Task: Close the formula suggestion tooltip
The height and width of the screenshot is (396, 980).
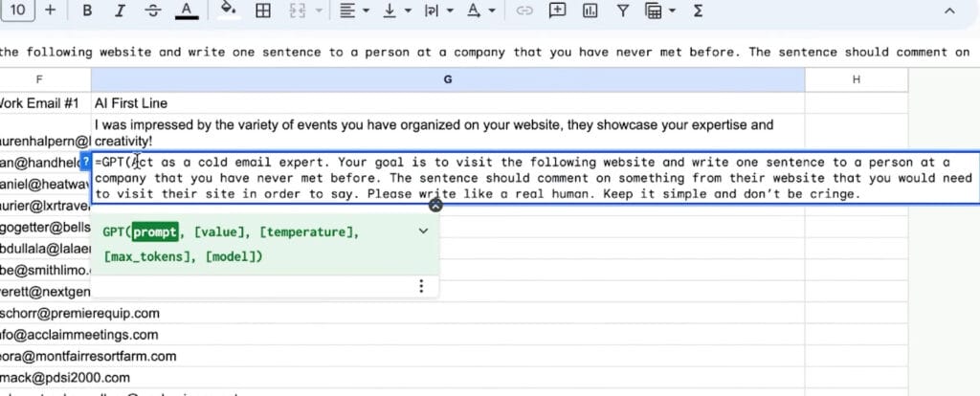Action: point(435,206)
